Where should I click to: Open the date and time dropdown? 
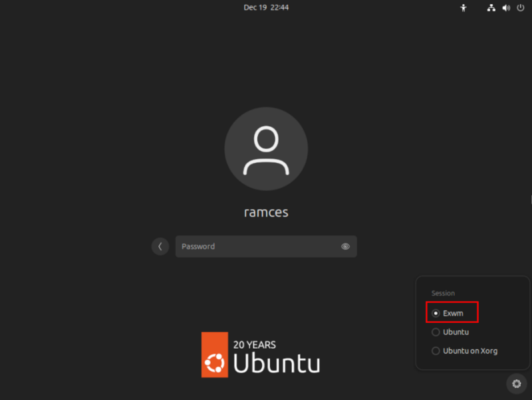(267, 7)
